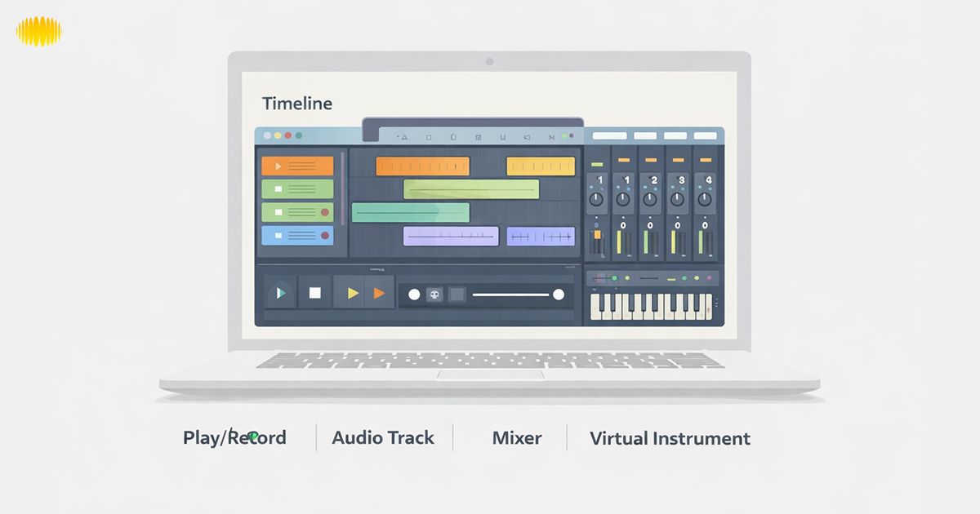Image resolution: width=980 pixels, height=514 pixels.
Task: Click the Virtual Instrument label at bottom right
Action: click(670, 438)
